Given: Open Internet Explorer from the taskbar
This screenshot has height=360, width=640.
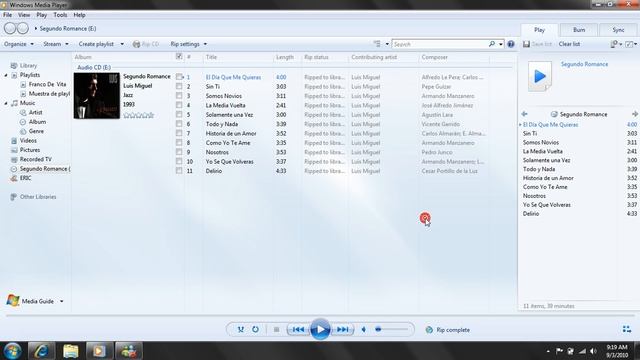Looking at the screenshot, I should click(41, 351).
